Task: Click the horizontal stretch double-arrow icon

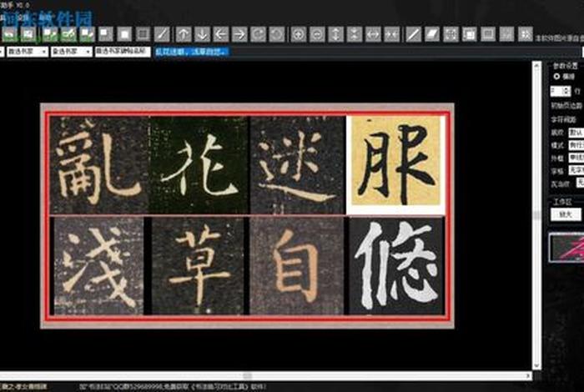Action: [x=373, y=35]
